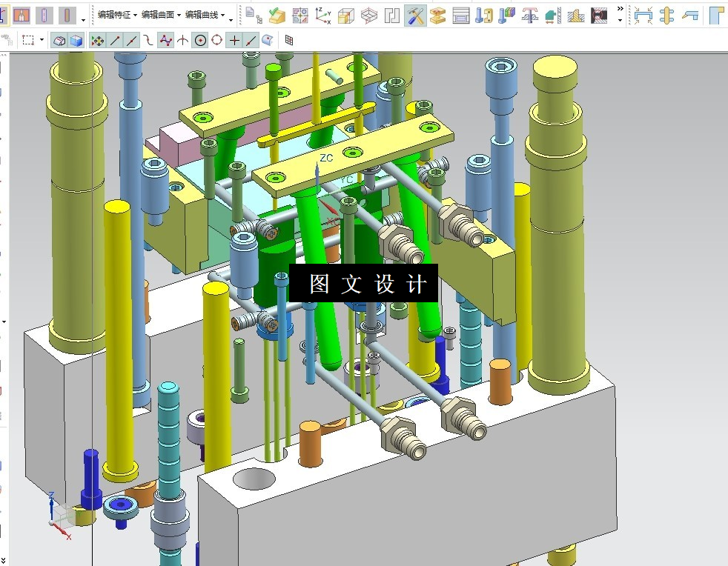Viewport: 728px width, 566px height.
Task: Select the Mold CSYS axes tool
Action: [323, 16]
